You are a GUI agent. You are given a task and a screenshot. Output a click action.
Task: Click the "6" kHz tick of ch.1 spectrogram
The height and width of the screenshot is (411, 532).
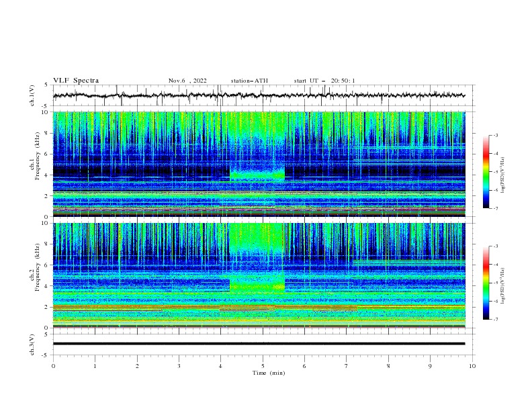point(48,154)
